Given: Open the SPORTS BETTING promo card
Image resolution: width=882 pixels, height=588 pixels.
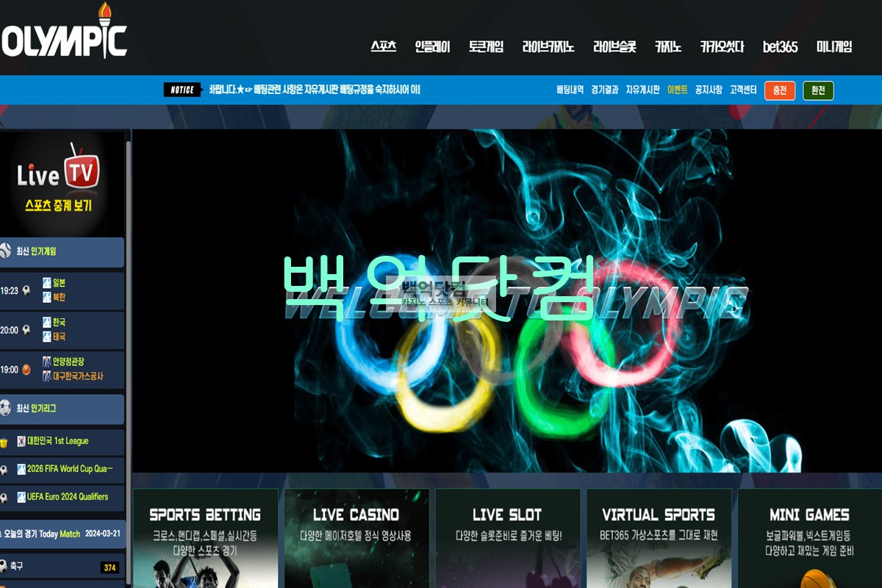Looking at the screenshot, I should pos(205,537).
